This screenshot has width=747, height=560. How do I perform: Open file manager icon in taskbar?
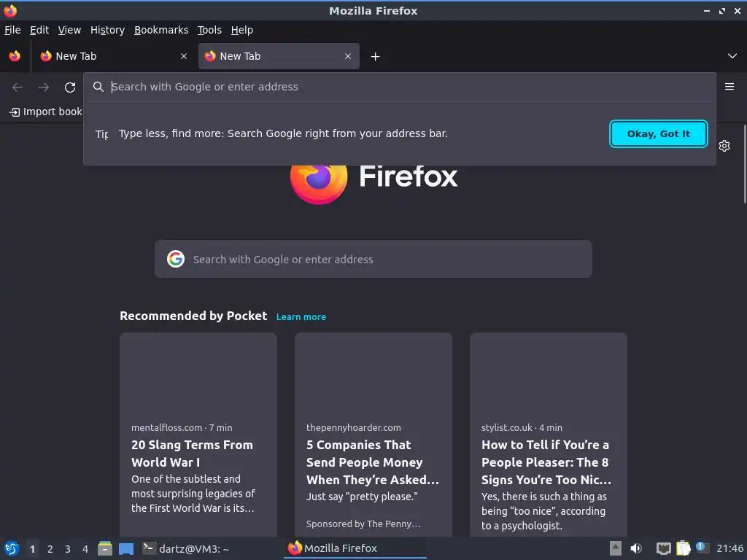[x=105, y=548]
